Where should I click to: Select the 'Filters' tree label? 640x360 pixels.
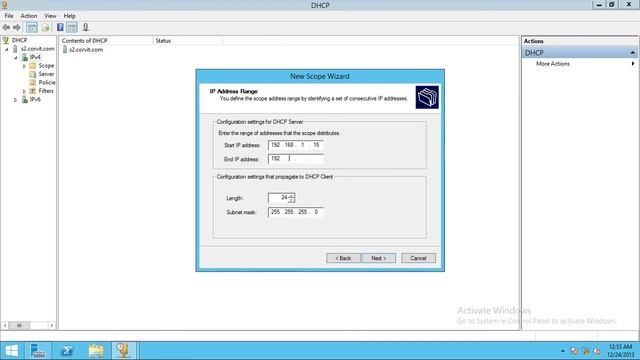point(46,91)
